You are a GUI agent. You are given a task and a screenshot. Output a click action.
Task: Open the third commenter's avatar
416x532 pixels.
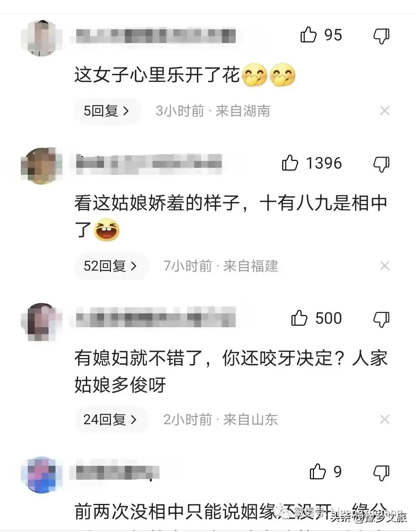42,322
